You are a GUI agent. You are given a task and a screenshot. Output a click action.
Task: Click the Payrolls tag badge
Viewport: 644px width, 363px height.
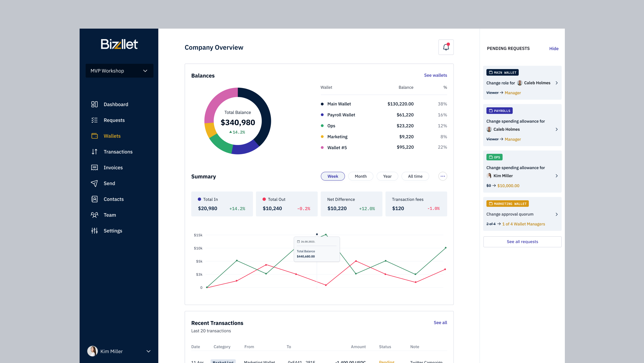click(x=499, y=110)
